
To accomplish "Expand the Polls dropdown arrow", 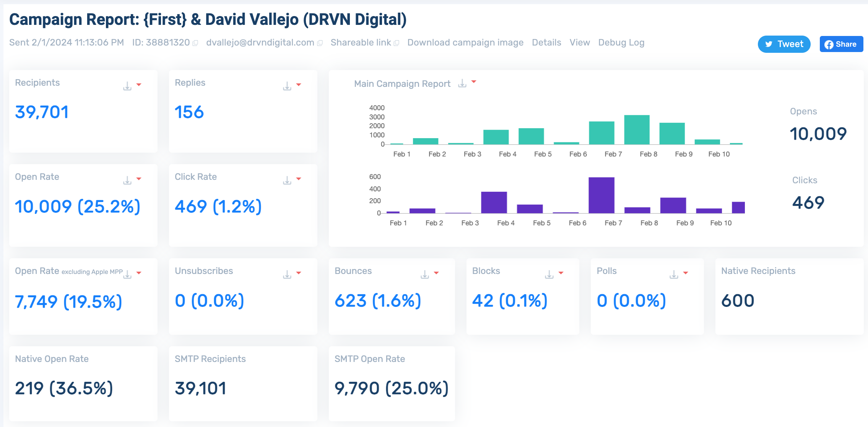I will tap(686, 273).
